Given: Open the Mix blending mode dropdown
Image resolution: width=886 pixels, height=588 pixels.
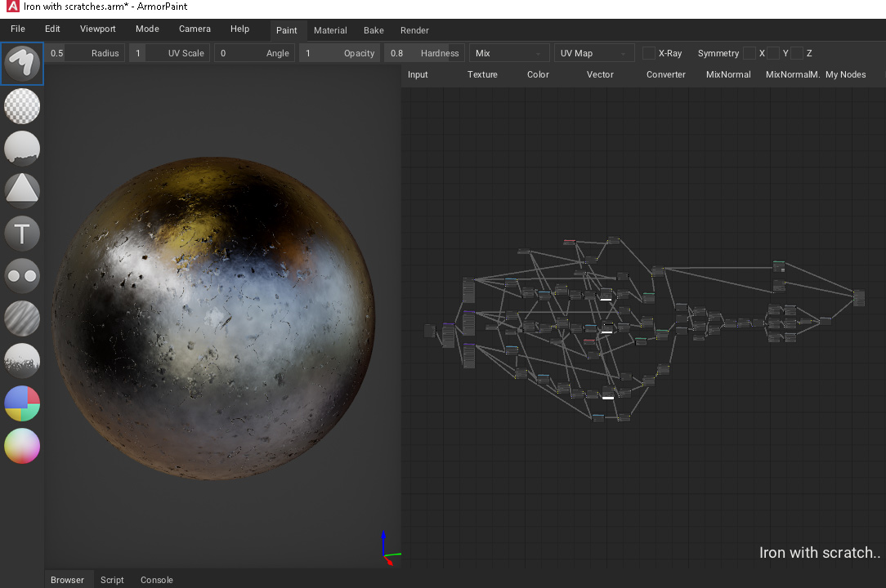Looking at the screenshot, I should [x=508, y=52].
